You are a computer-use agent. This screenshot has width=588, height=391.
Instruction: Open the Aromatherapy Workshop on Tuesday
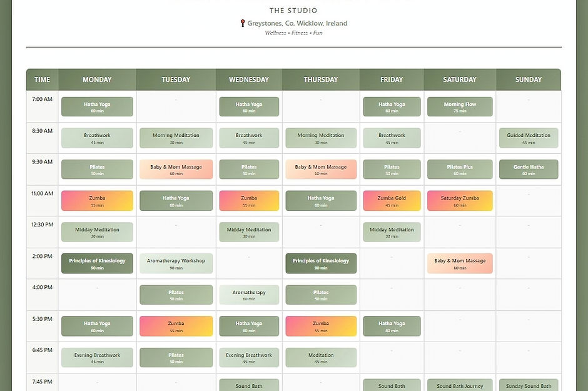click(x=176, y=263)
